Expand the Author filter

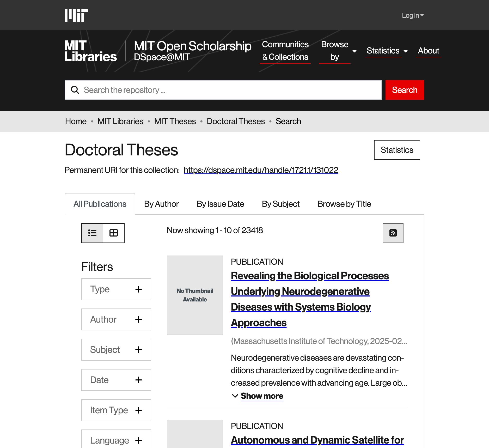tap(116, 319)
